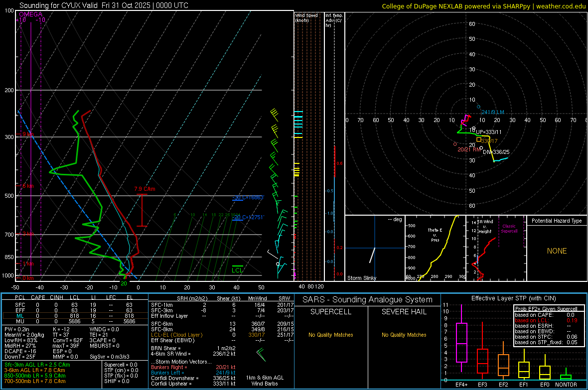Screen dimensions: 588x390
Task: Click the SEVERE HAIL column heading
Action: tap(404, 312)
